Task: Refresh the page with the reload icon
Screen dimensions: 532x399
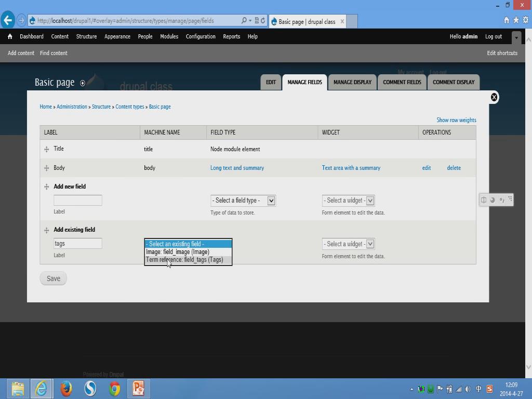Action: [x=263, y=21]
